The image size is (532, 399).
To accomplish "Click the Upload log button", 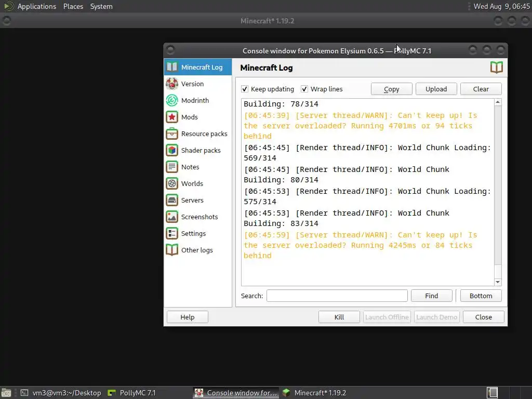I will tap(436, 89).
